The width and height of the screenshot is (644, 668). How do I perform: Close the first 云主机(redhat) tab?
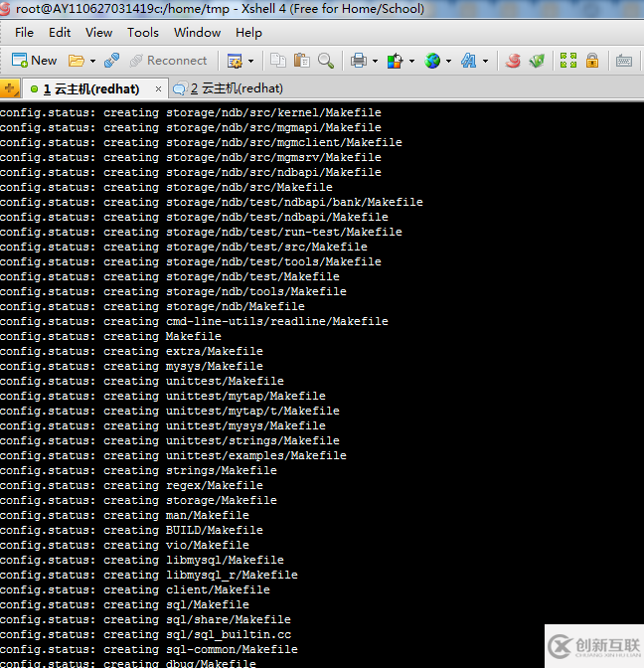[x=158, y=89]
